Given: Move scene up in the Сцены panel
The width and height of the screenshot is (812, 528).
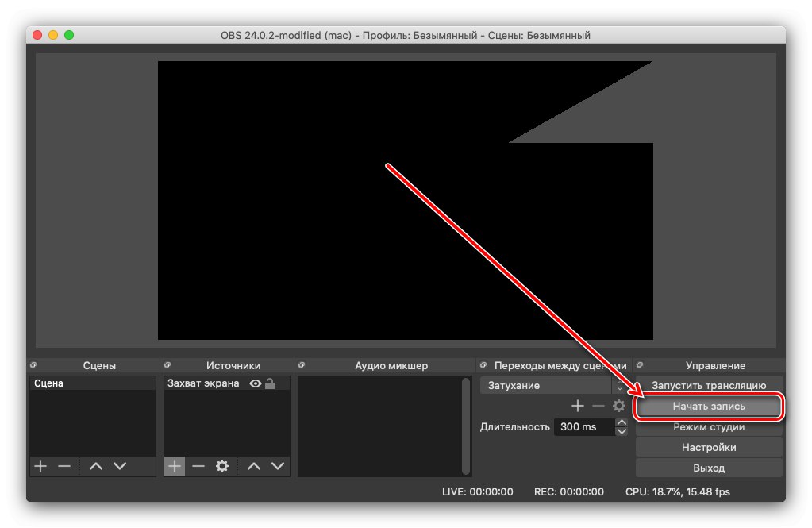Looking at the screenshot, I should 96,466.
